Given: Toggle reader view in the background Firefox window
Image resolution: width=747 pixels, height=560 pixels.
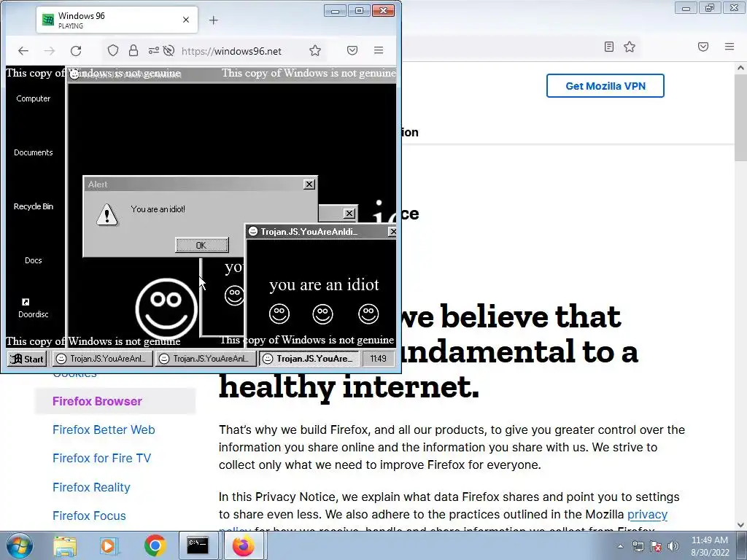Looking at the screenshot, I should click(609, 47).
